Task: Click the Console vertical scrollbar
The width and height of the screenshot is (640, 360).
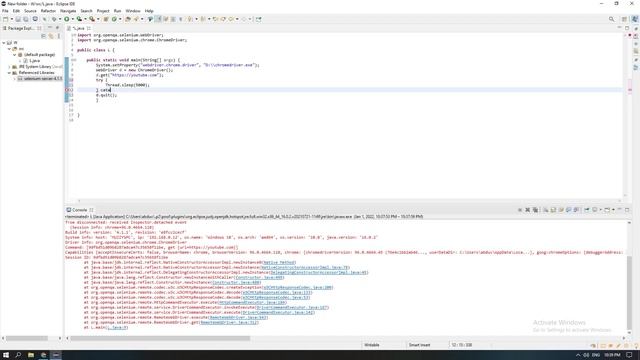Action: 629,294
